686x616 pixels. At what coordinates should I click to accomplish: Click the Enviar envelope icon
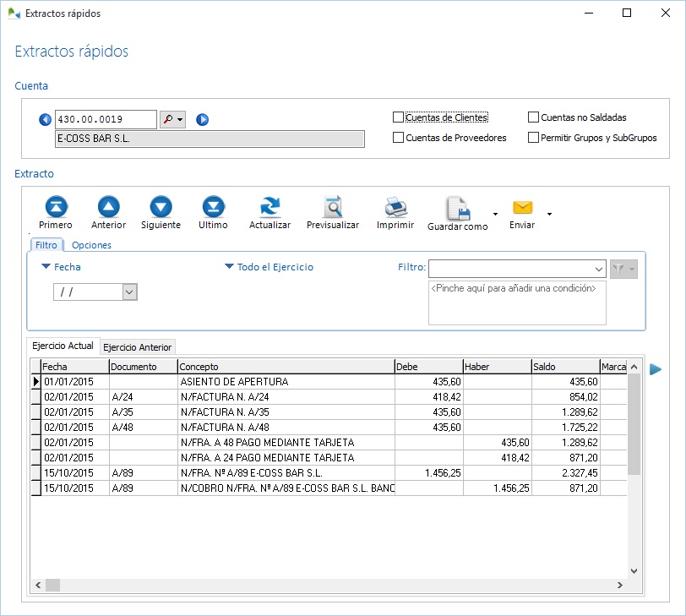click(x=523, y=207)
